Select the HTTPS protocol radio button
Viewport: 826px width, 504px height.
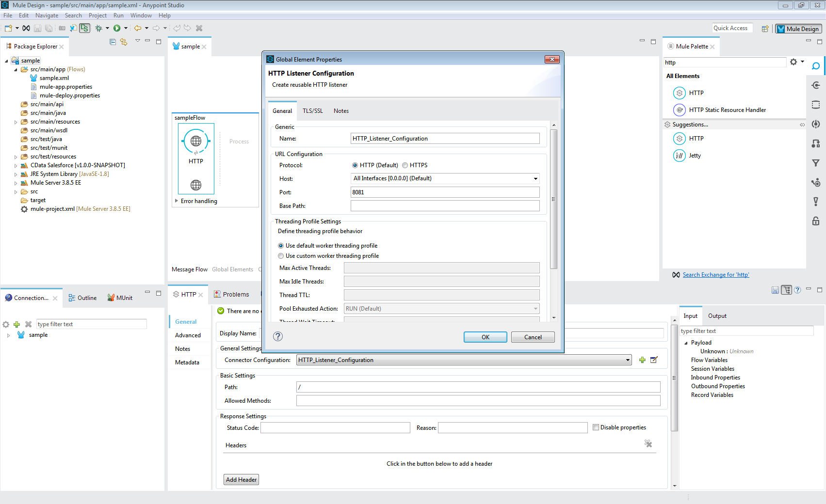[405, 165]
